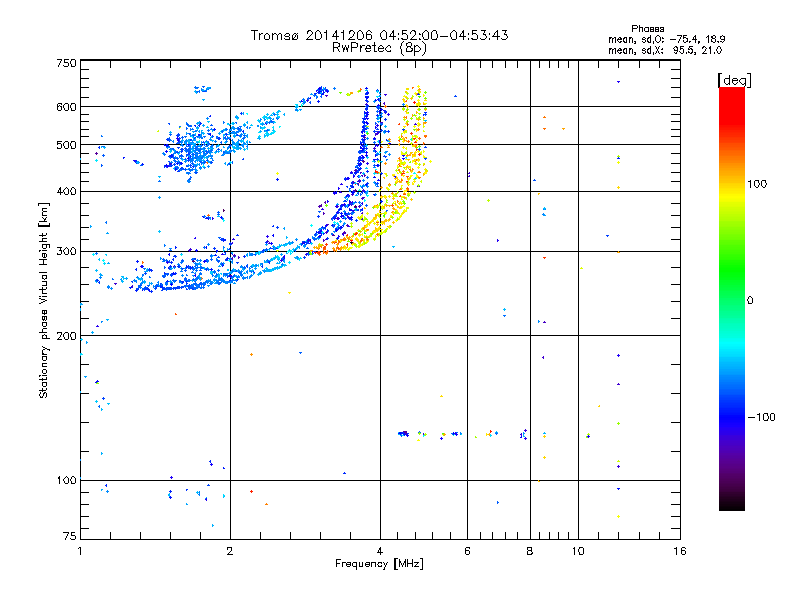Click the black bottom of the colorbar
Screen dimensions: 800x600
tap(732, 503)
